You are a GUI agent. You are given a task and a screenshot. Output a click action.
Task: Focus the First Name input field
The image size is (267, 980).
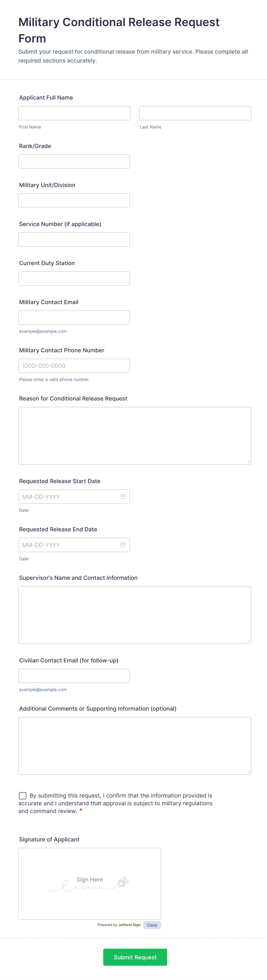pyautogui.click(x=74, y=113)
